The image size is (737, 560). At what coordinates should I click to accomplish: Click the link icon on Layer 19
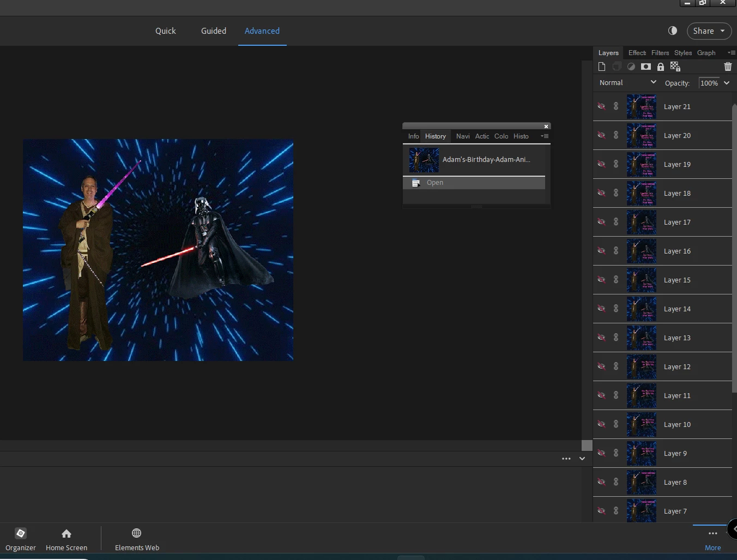[616, 164]
